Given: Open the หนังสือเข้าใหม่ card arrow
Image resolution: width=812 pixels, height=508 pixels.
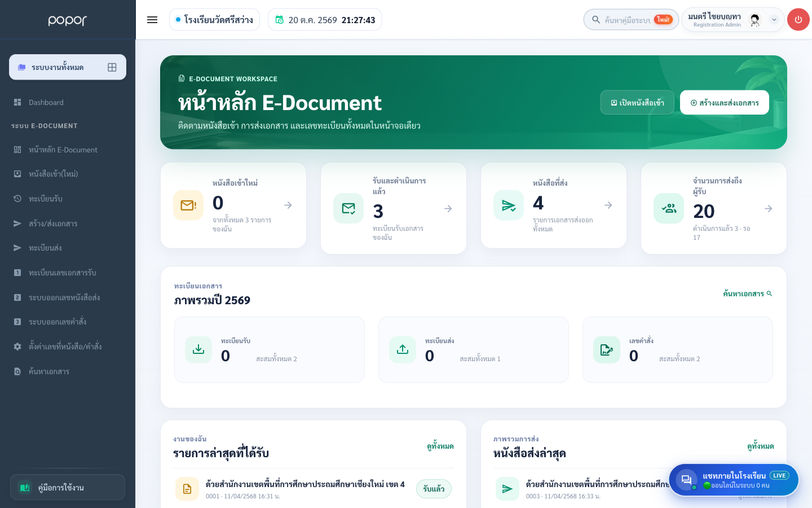Looking at the screenshot, I should click(288, 205).
